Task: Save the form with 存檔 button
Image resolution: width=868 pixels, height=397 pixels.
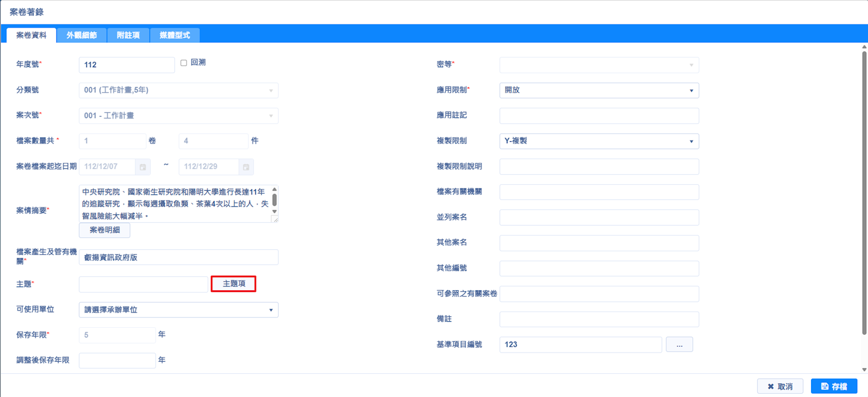Action: [834, 386]
